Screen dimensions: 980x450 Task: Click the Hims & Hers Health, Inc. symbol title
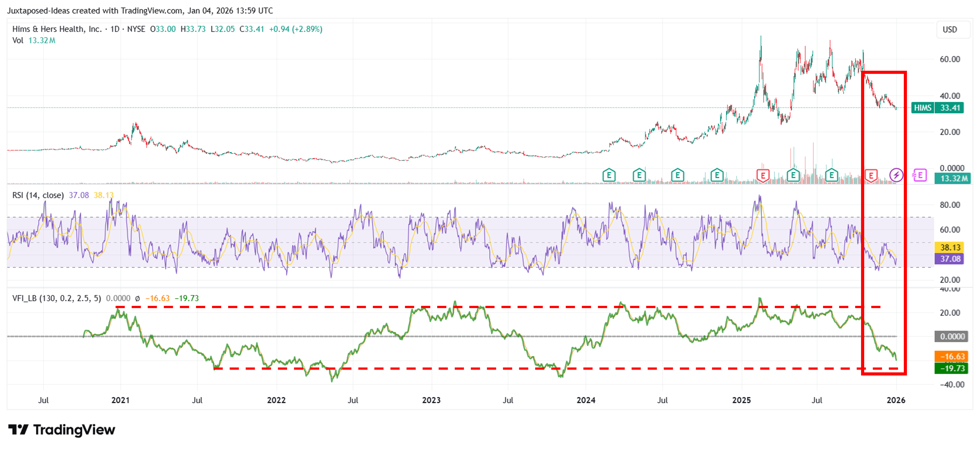tap(57, 29)
